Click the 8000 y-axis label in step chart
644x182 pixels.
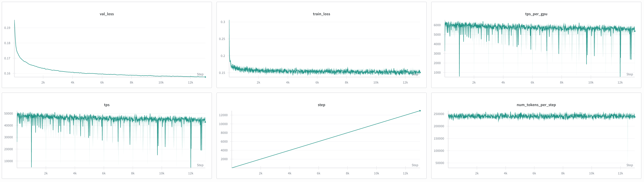(224, 133)
